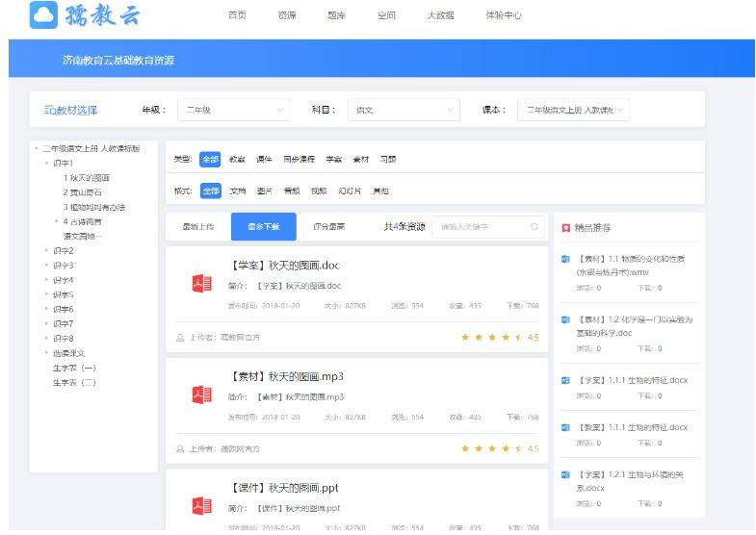The image size is (756, 535).
Task: Open 空间 in the top navigation
Action: [x=386, y=15]
